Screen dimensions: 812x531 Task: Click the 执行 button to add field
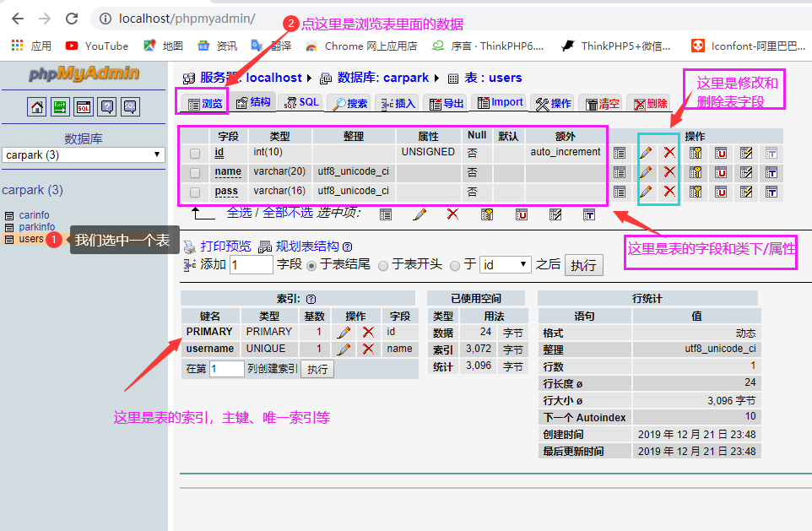point(582,265)
